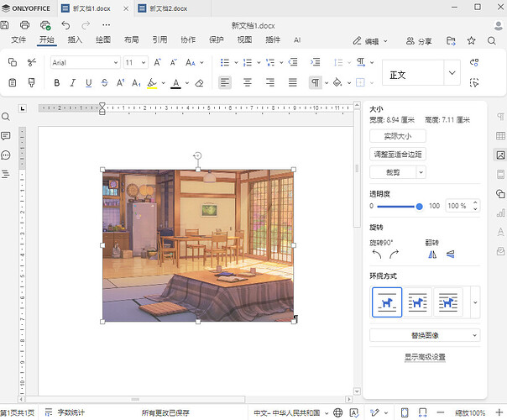The image size is (507, 420).
Task: Flip image vertically
Action: (x=451, y=255)
